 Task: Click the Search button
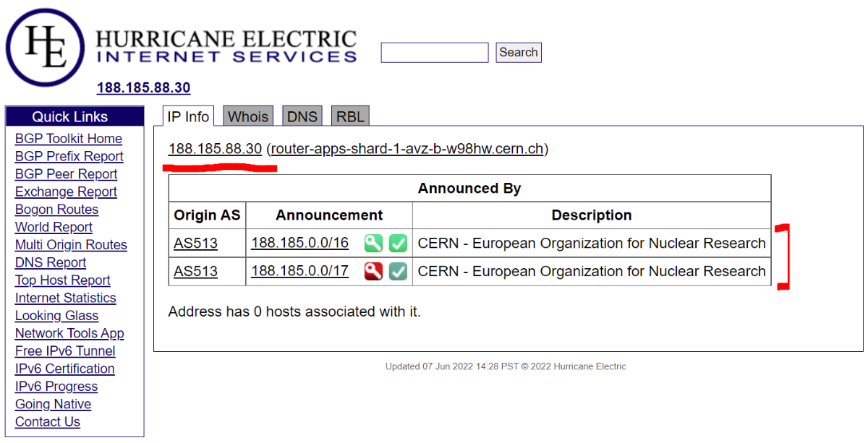pos(519,53)
